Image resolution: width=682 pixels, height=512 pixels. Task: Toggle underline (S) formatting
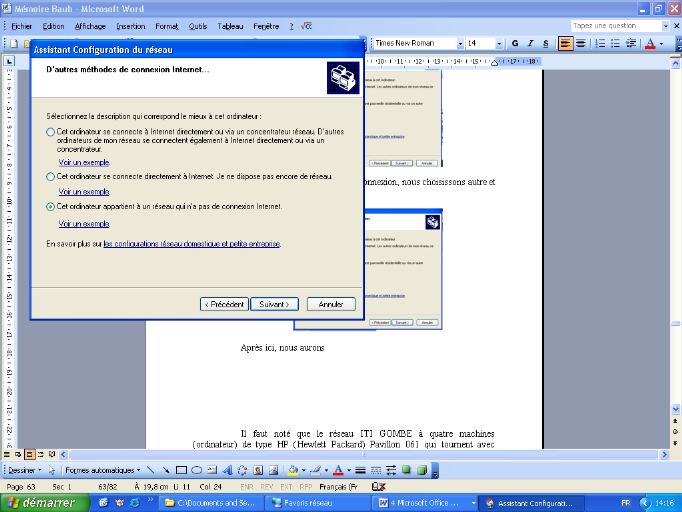(x=545, y=43)
